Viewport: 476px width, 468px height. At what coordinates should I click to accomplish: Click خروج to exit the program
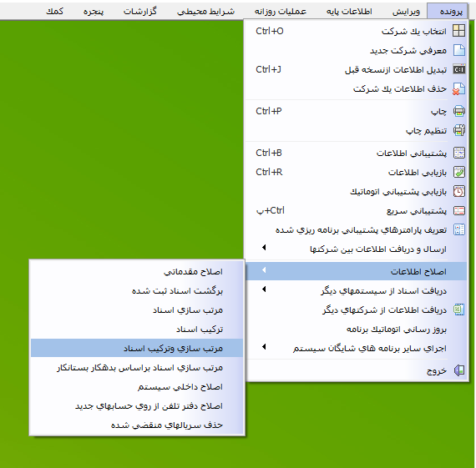point(356,370)
